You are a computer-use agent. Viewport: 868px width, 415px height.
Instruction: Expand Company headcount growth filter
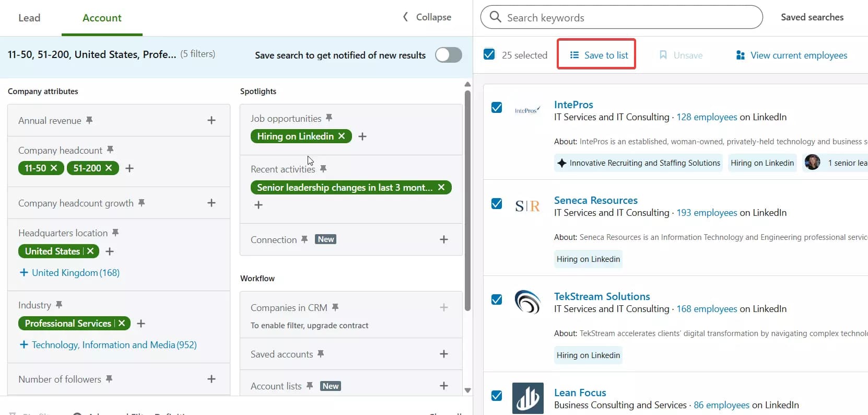212,203
